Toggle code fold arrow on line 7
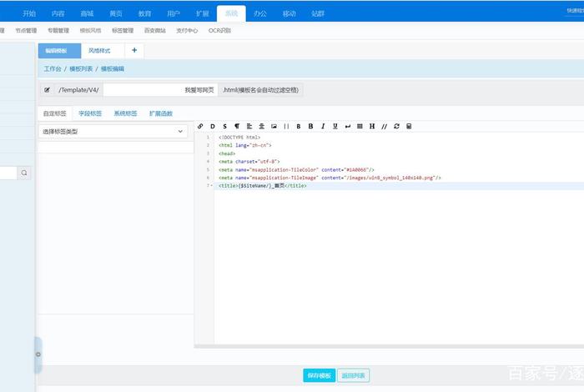 pos(212,185)
